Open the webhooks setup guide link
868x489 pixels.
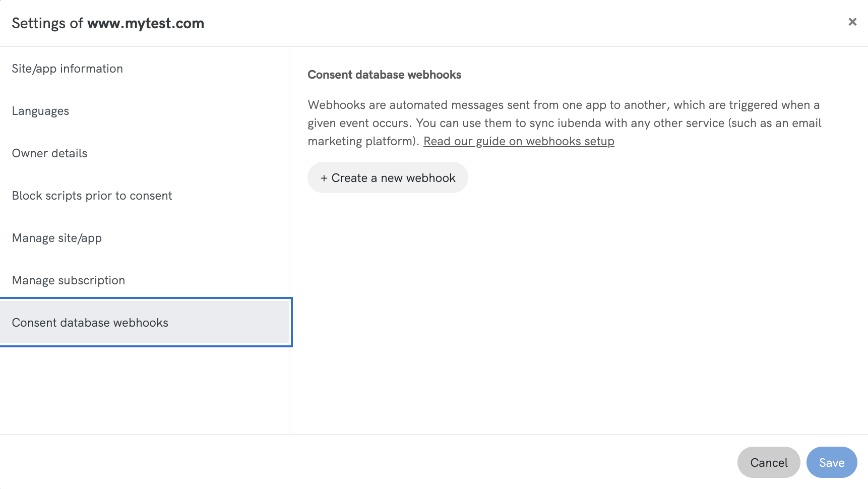[519, 141]
